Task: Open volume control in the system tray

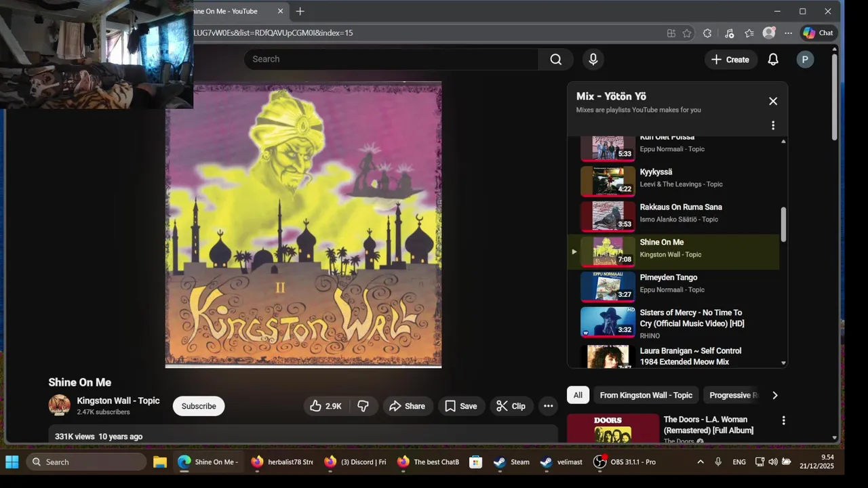Action: 773,462
